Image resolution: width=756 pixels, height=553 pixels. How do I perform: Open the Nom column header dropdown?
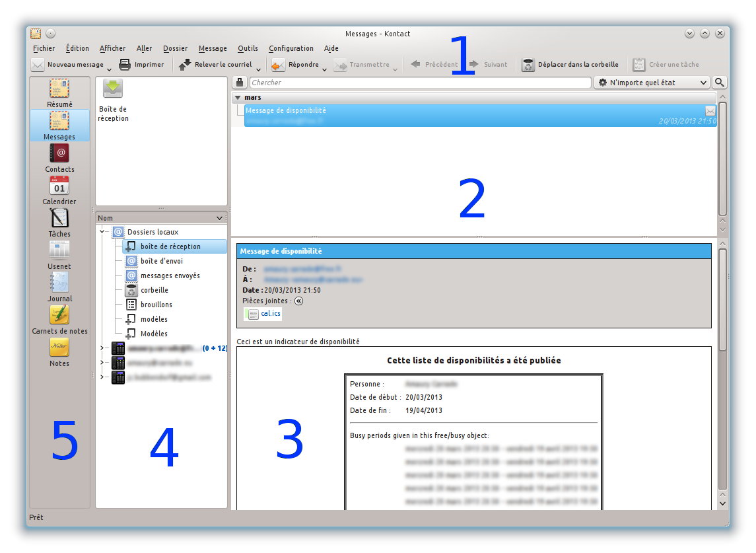tap(219, 218)
